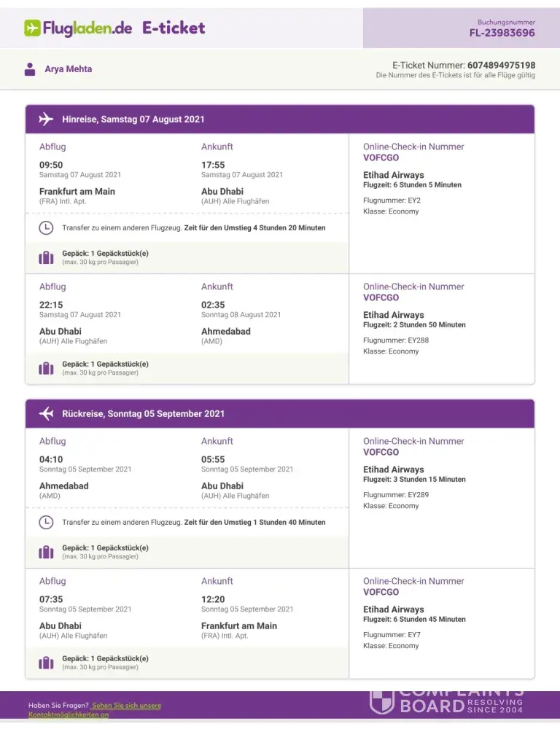Click the Flugladen.de logo
Screen dimensions: 560x729
coord(78,28)
